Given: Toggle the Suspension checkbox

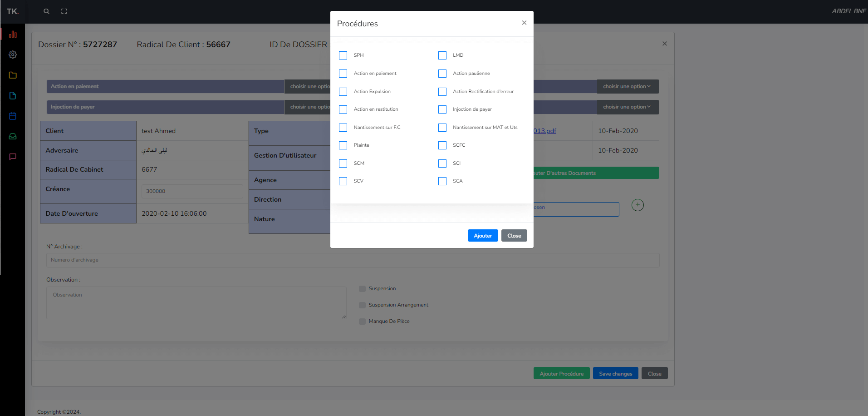Looking at the screenshot, I should click(x=362, y=289).
